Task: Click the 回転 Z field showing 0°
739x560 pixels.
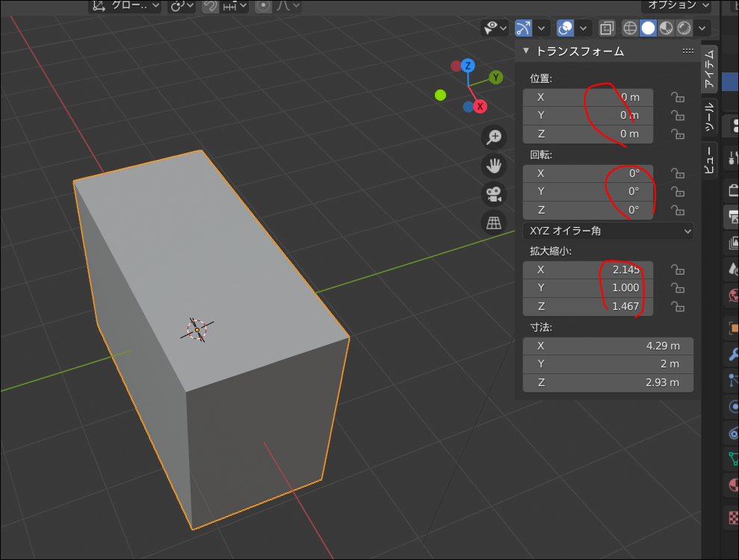Action: (x=588, y=210)
